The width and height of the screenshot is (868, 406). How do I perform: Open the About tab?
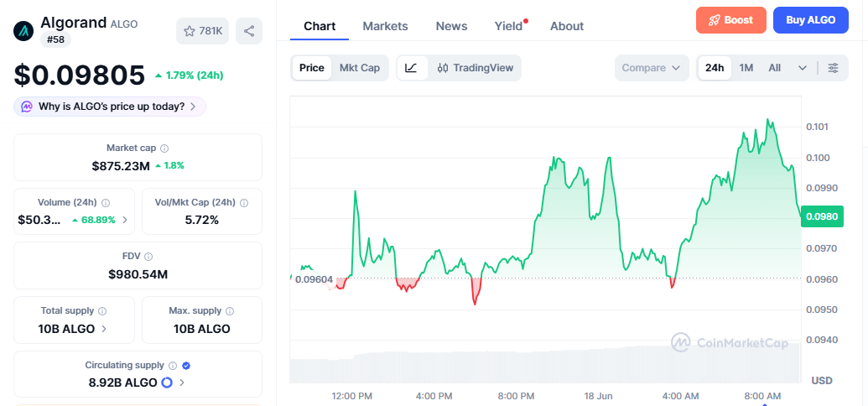click(x=567, y=26)
